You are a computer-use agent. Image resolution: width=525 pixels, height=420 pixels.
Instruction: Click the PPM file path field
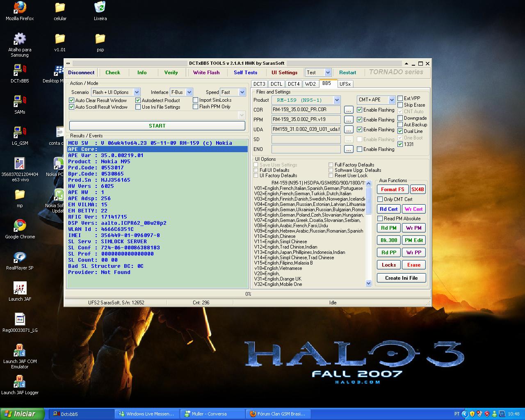pos(306,120)
